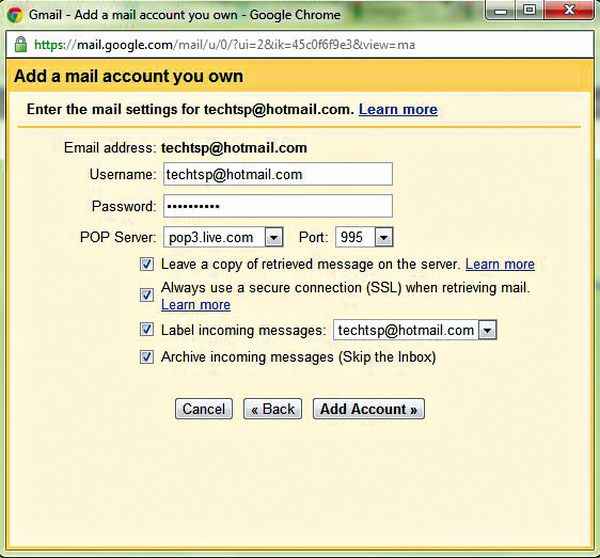Toggle Always use secure connection SSL checkbox

[x=147, y=295]
